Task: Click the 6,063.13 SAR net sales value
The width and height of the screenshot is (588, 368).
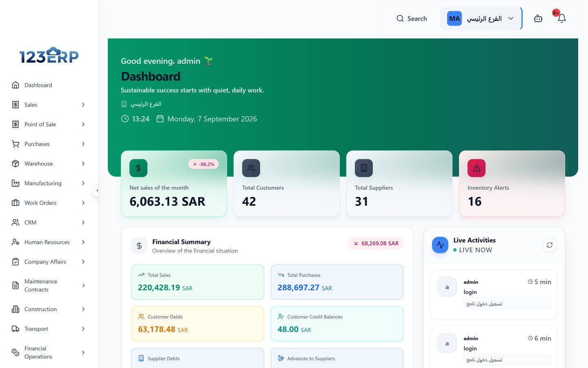Action: pyautogui.click(x=167, y=202)
